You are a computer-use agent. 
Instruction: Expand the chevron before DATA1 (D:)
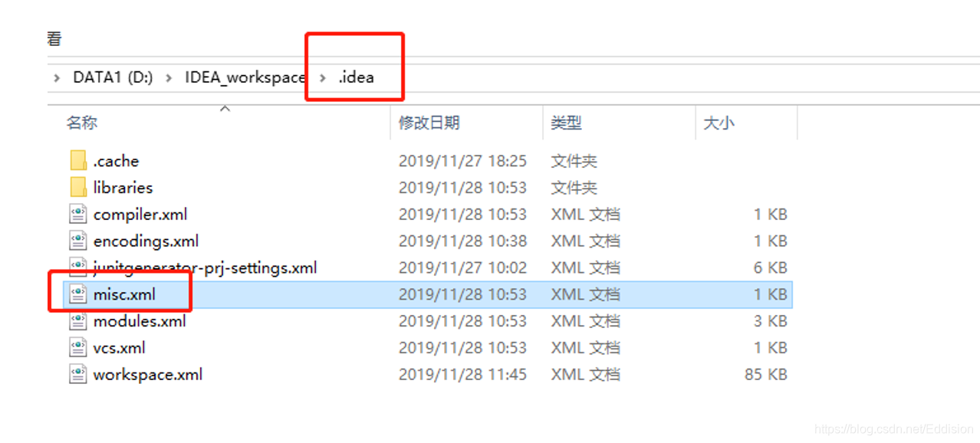(57, 77)
